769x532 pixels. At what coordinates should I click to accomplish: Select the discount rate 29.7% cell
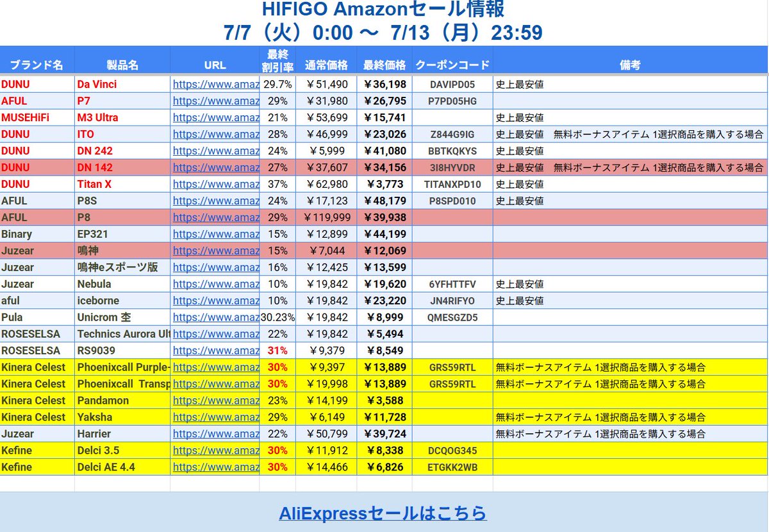pos(277,84)
